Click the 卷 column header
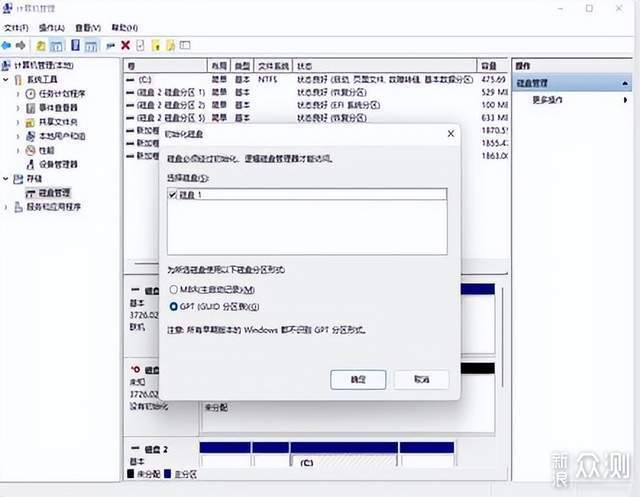 click(165, 66)
